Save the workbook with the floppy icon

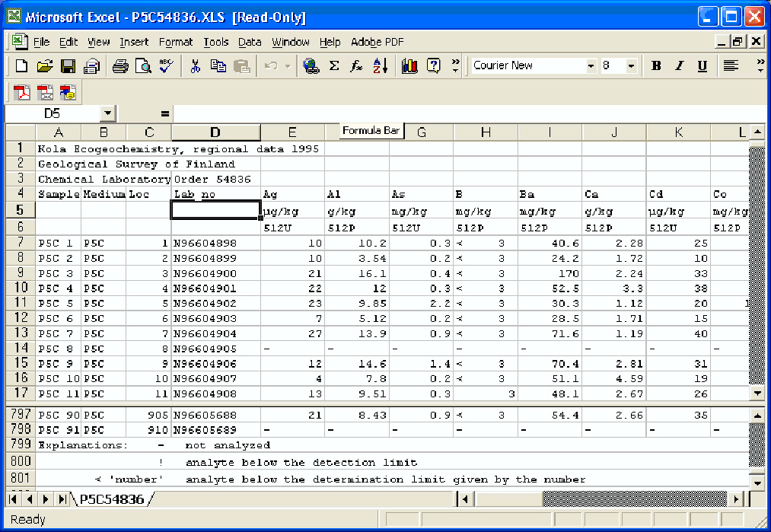68,66
